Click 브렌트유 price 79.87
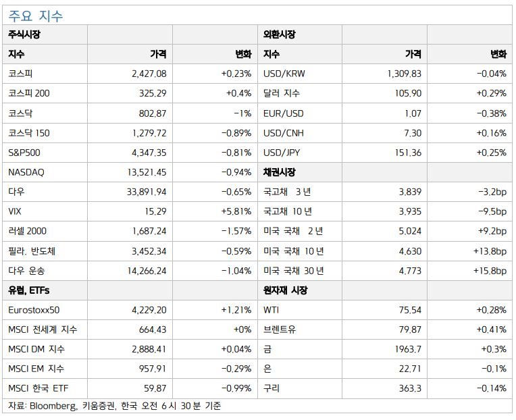 (x=410, y=330)
